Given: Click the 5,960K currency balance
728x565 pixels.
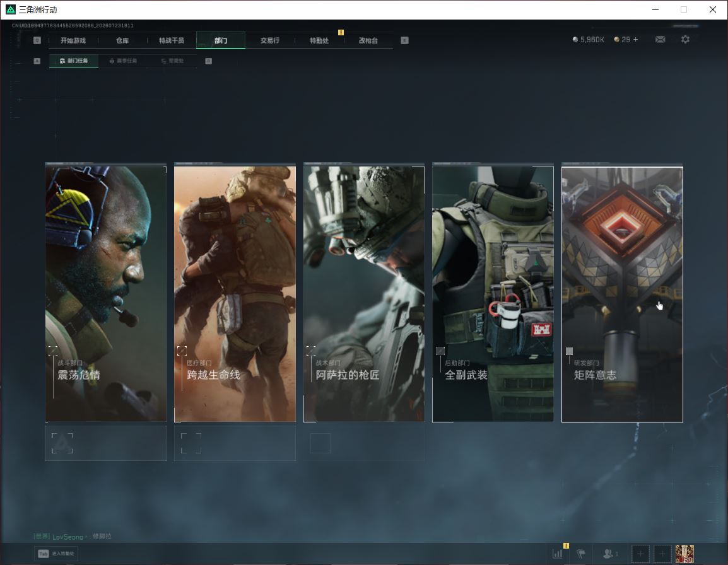Looking at the screenshot, I should 588,40.
